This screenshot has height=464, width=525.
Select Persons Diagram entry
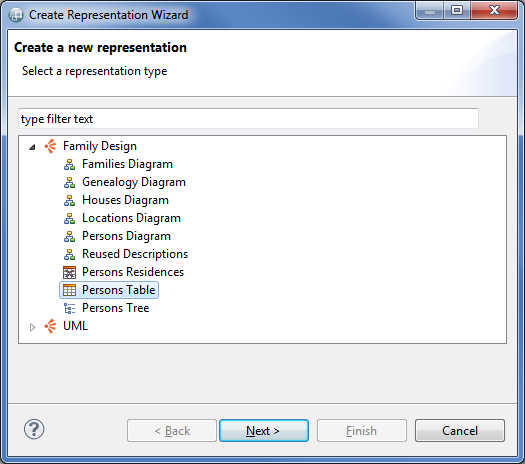tap(126, 236)
